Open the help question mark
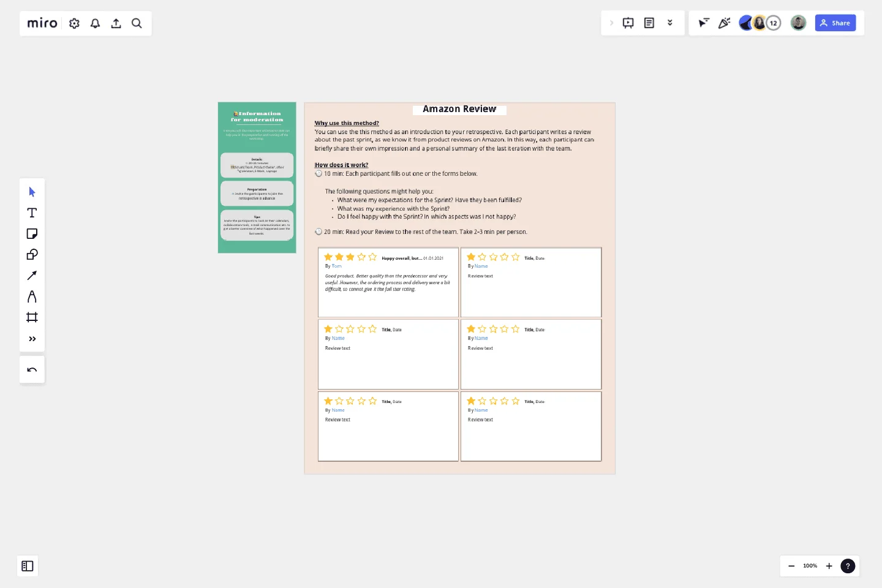Image resolution: width=882 pixels, height=588 pixels. point(848,566)
